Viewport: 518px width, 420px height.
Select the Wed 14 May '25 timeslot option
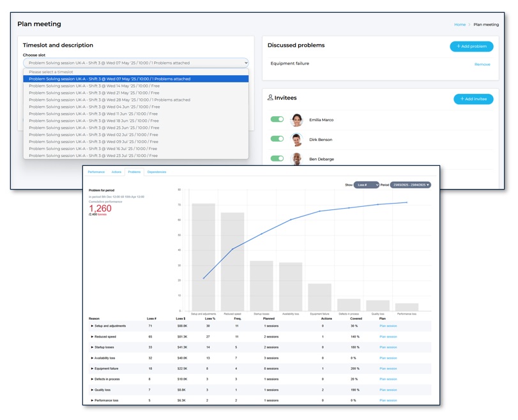[x=94, y=86]
